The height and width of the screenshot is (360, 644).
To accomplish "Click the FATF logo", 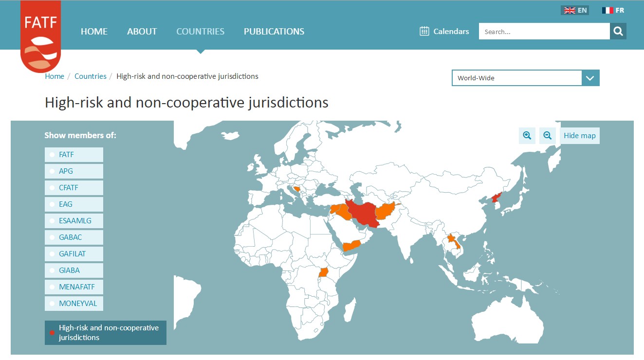I will (41, 36).
